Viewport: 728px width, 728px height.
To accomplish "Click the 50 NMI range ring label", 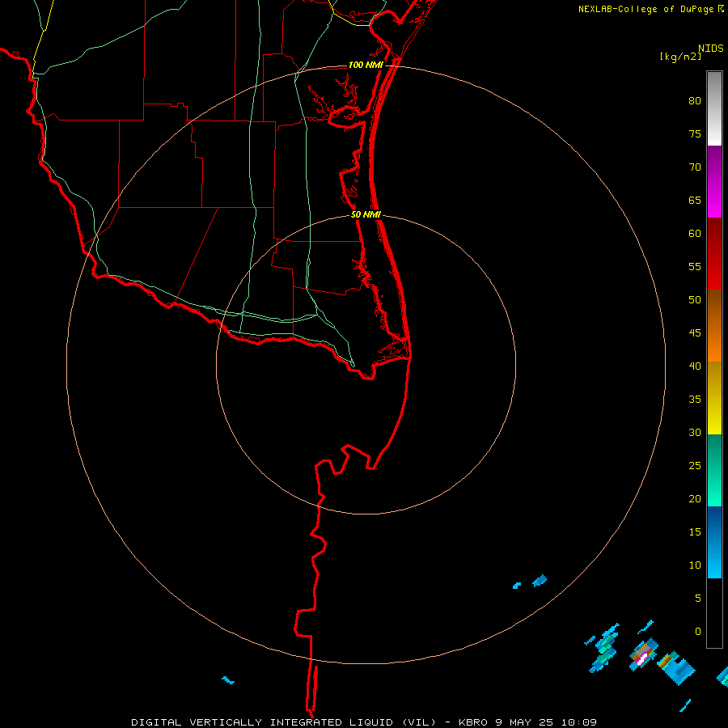I will pos(366,214).
